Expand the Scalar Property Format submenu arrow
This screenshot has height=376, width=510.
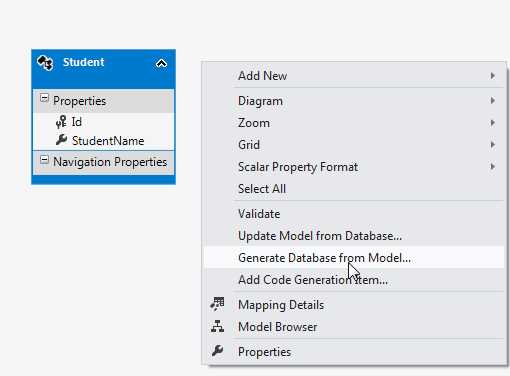pyautogui.click(x=492, y=167)
